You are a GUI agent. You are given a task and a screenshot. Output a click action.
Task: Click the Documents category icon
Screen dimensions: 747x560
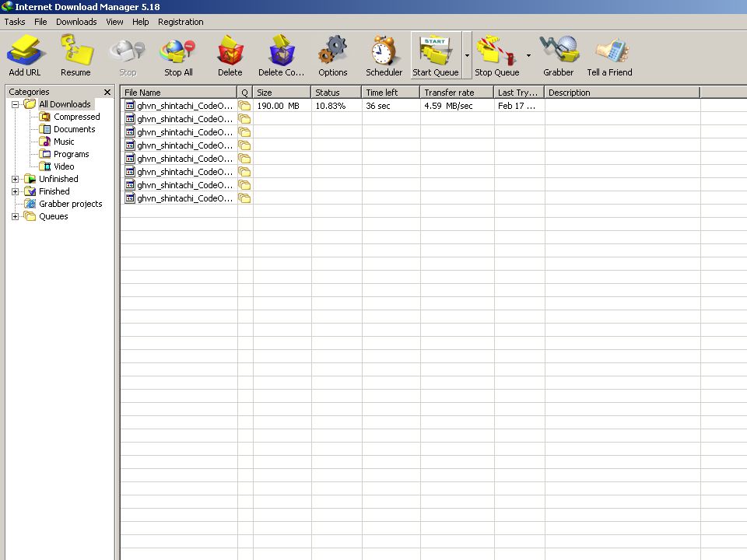pos(45,129)
